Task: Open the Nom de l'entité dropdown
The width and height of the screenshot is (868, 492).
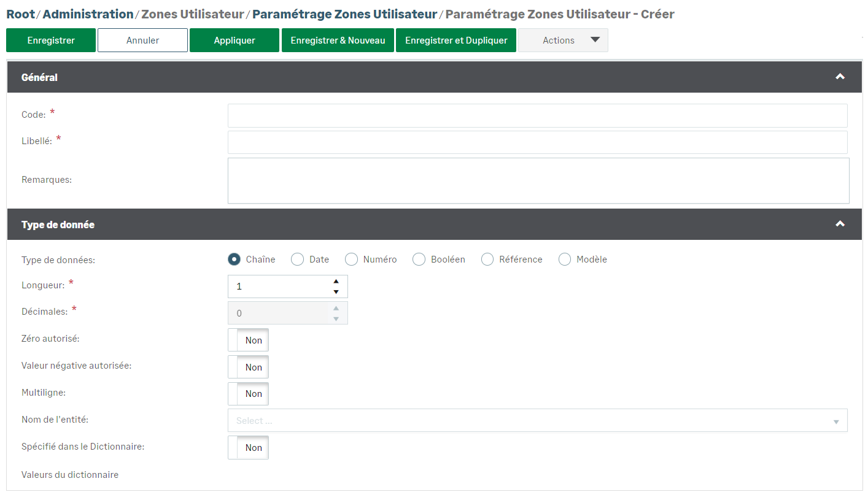Action: click(537, 421)
